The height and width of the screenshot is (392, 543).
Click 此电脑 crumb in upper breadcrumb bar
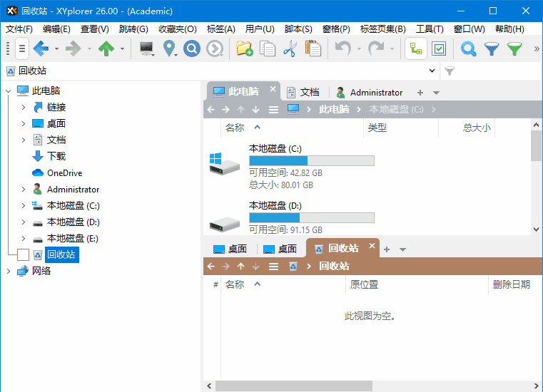(x=334, y=110)
